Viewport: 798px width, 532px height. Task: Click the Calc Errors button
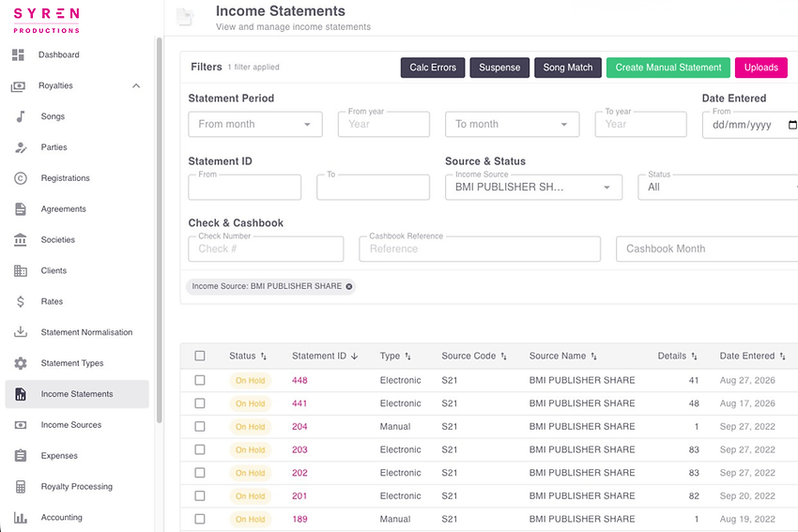pyautogui.click(x=433, y=68)
